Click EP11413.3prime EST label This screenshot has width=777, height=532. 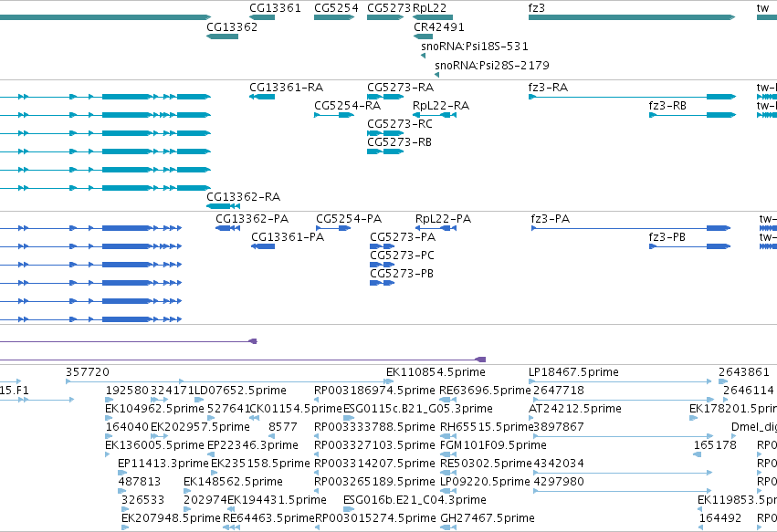[x=163, y=464]
